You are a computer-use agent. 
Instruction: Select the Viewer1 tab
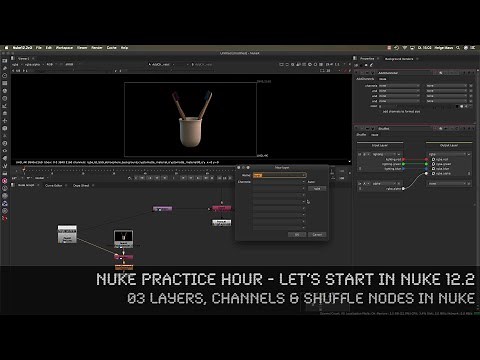coord(23,58)
